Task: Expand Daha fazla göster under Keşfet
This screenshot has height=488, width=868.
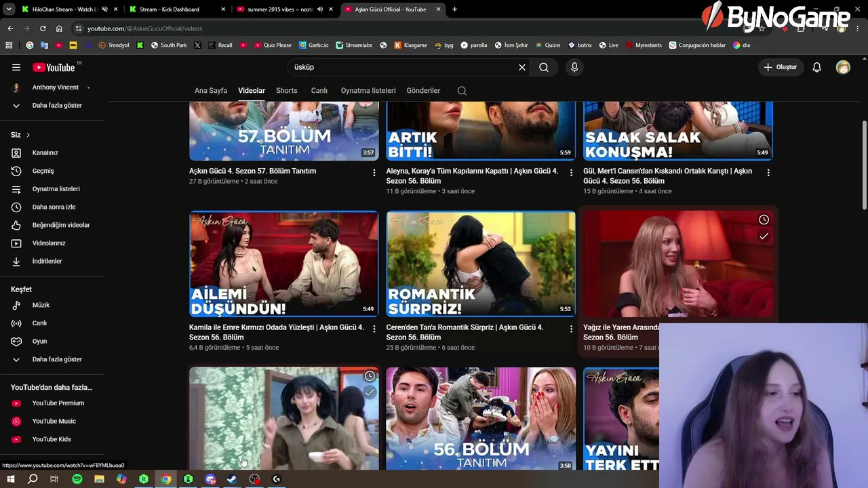Action: click(x=53, y=359)
